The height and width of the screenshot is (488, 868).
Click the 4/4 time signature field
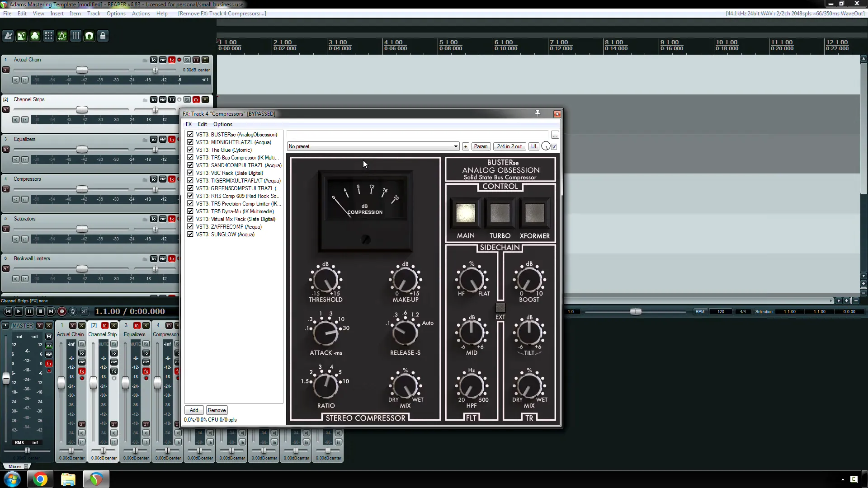tap(743, 312)
